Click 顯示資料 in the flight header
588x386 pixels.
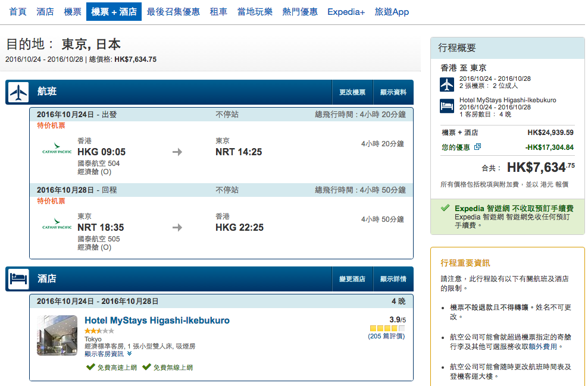coord(393,92)
